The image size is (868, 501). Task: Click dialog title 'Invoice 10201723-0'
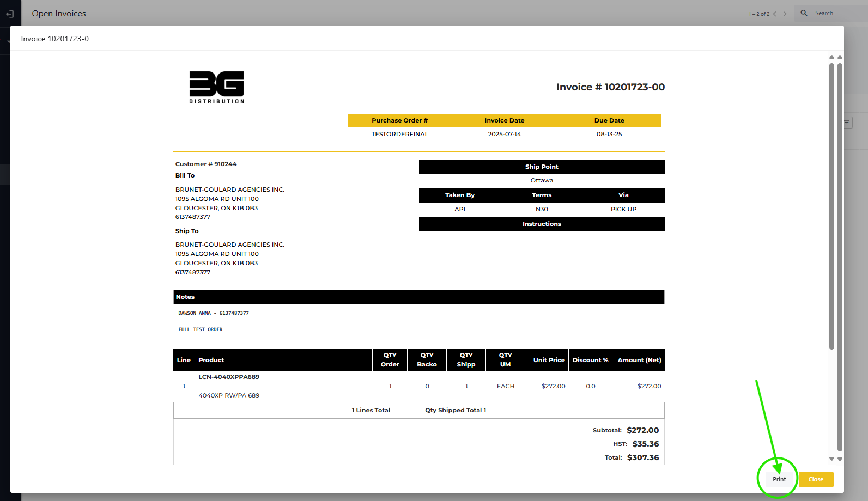(55, 39)
